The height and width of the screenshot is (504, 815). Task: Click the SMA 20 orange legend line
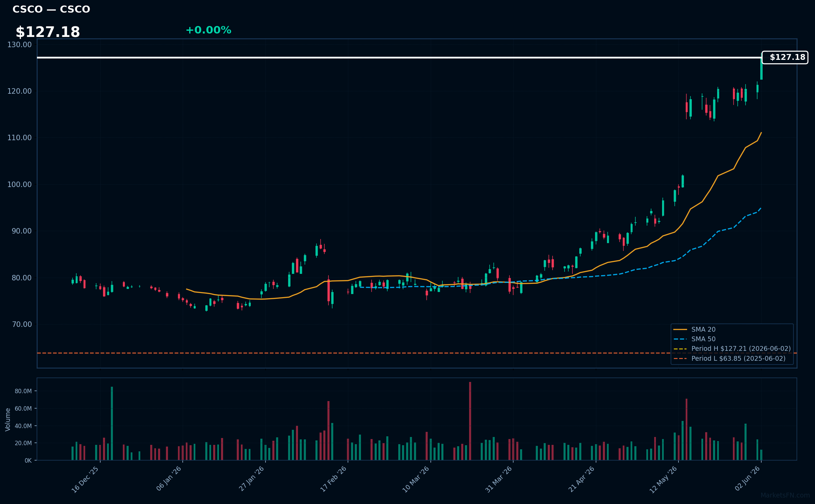tap(680, 330)
